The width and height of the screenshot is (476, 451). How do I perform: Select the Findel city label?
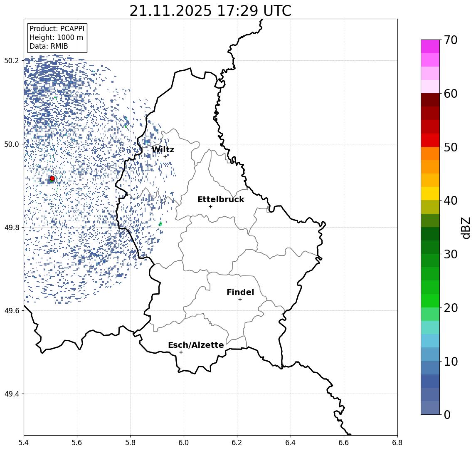coord(240,292)
